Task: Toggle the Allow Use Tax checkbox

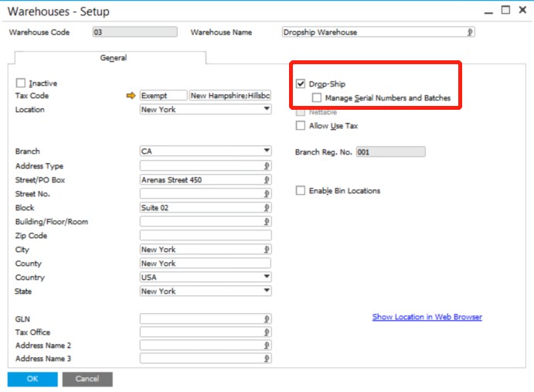Action: pos(301,126)
